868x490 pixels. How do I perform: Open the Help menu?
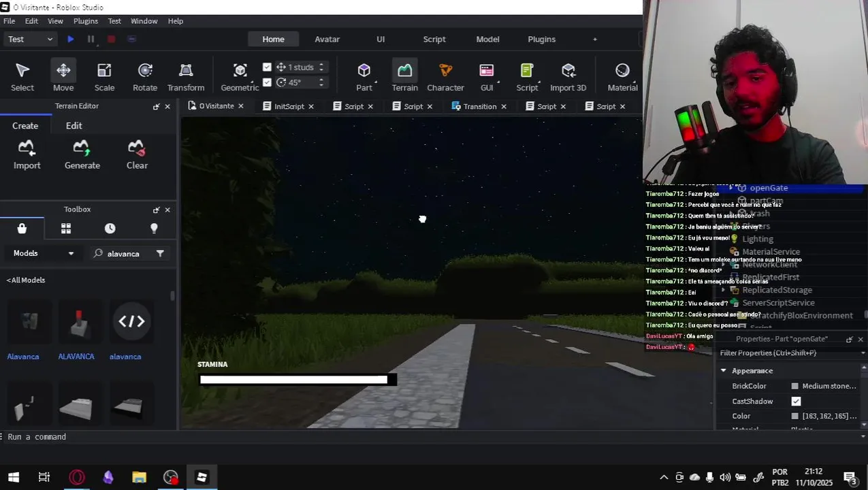tap(176, 21)
